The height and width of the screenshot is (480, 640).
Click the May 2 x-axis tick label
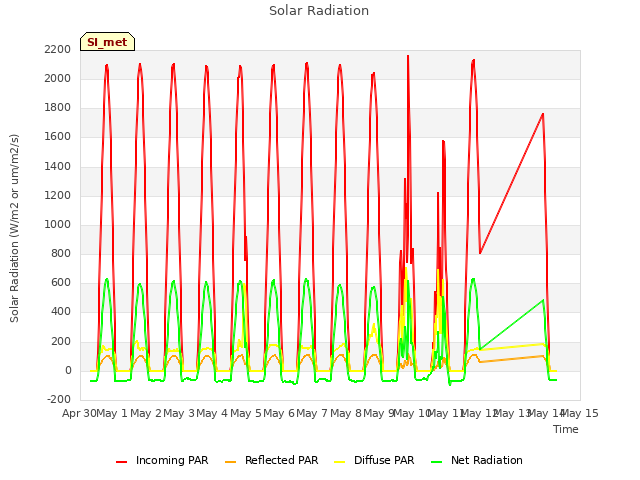(146, 413)
